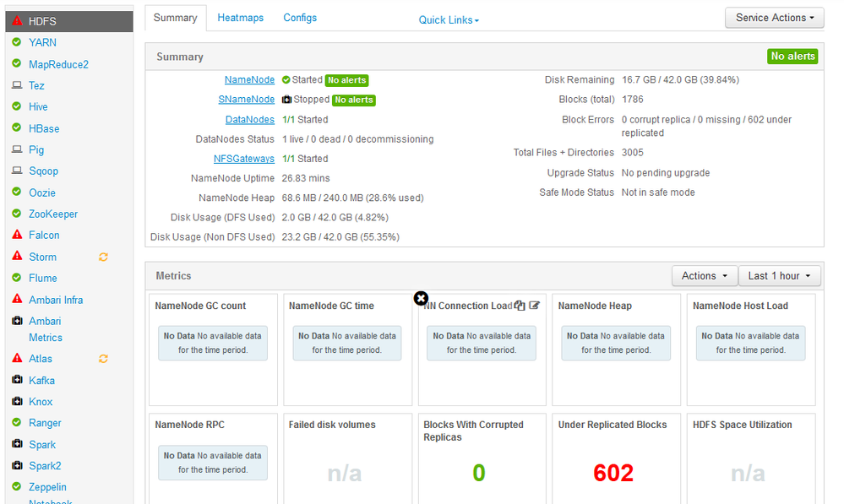Click the Pig client laptop icon

click(17, 149)
